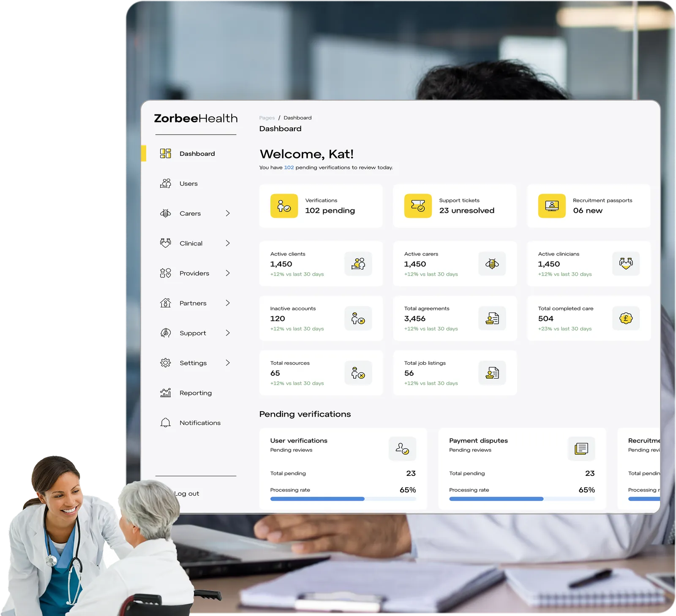Click the Active clinicians heart-hands icon
The height and width of the screenshot is (616, 676).
[x=626, y=264]
